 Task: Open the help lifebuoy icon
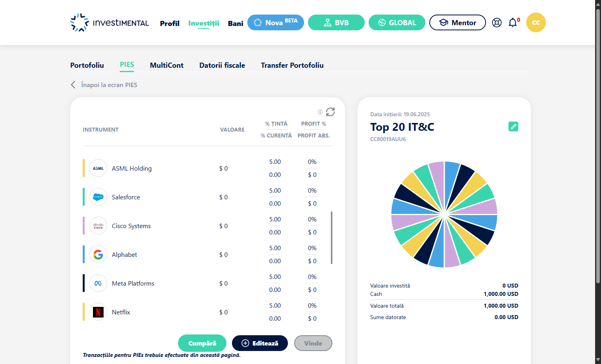497,22
